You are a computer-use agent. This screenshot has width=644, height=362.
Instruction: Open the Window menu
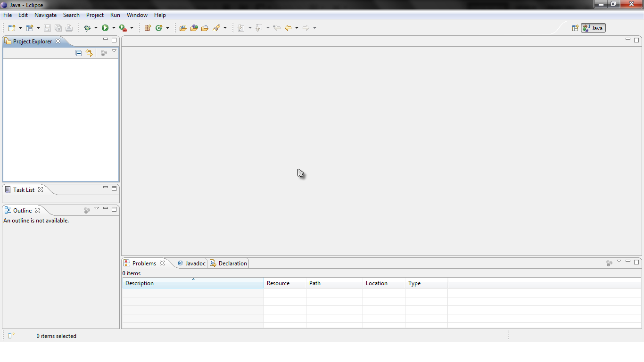tap(137, 15)
